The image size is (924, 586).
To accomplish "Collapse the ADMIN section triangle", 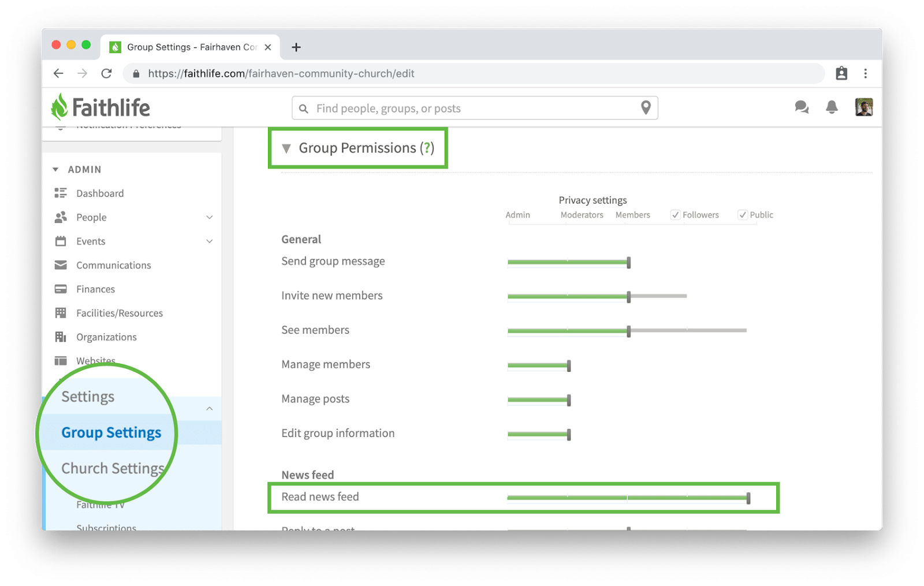I will click(55, 169).
